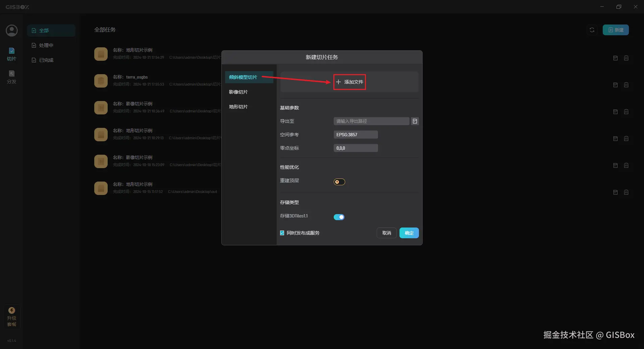Switch to the 影像切片 tab
Screen dimensions: 644x349
click(x=249, y=92)
